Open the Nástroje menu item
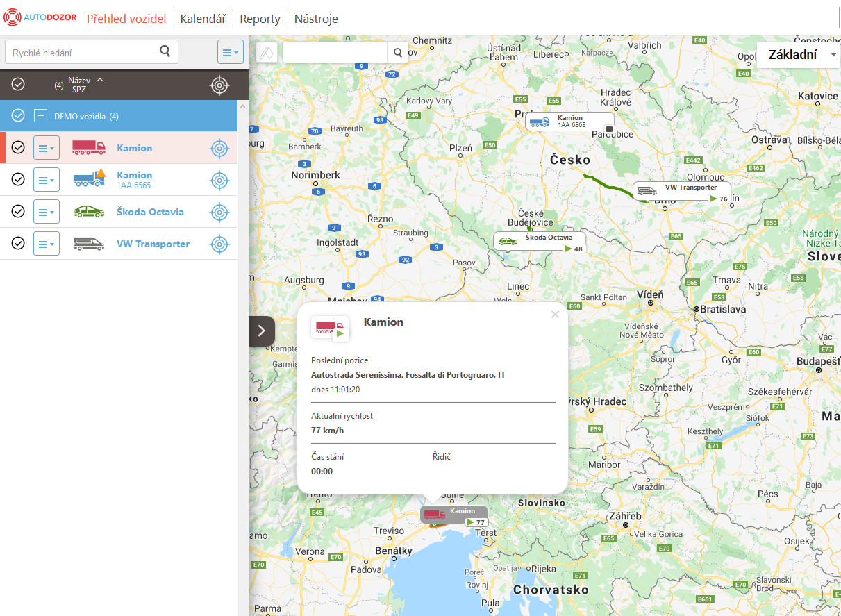The height and width of the screenshot is (616, 841). [316, 19]
